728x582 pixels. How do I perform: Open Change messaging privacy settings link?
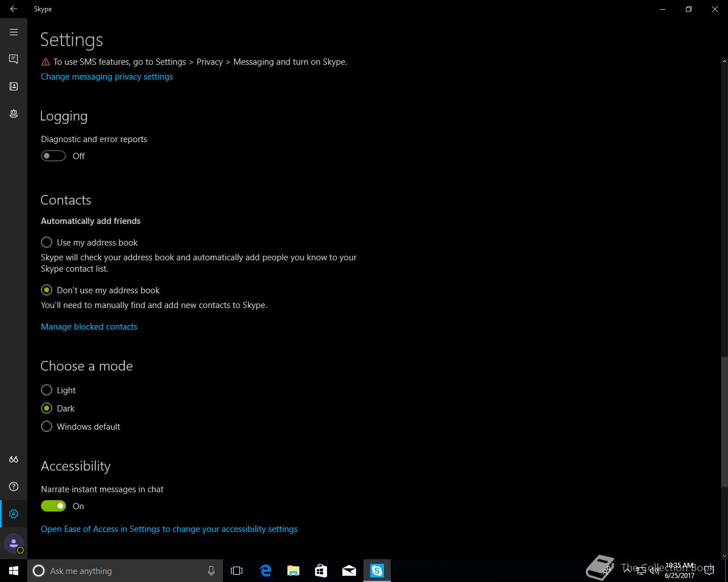pos(107,77)
